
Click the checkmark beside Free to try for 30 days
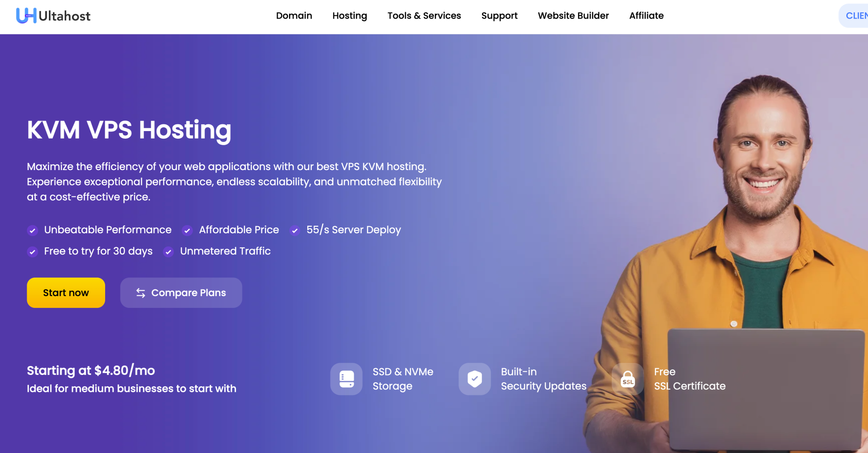[32, 252]
